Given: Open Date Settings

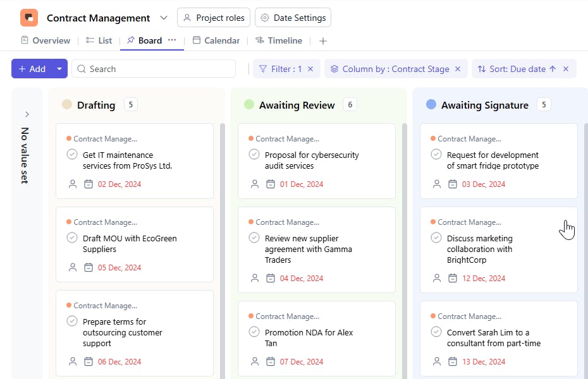Looking at the screenshot, I should [x=293, y=18].
